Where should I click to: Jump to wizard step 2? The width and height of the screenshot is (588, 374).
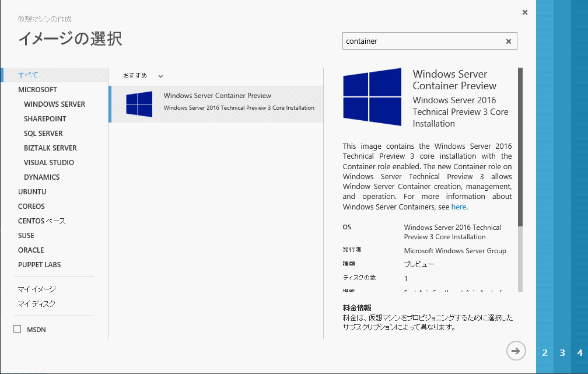(545, 352)
